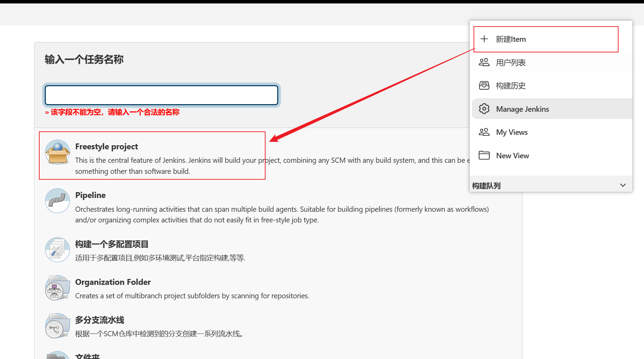This screenshot has width=644, height=359.
Task: Click the Pipeline description starting 'Orchestrates long-running'
Action: pos(282,215)
